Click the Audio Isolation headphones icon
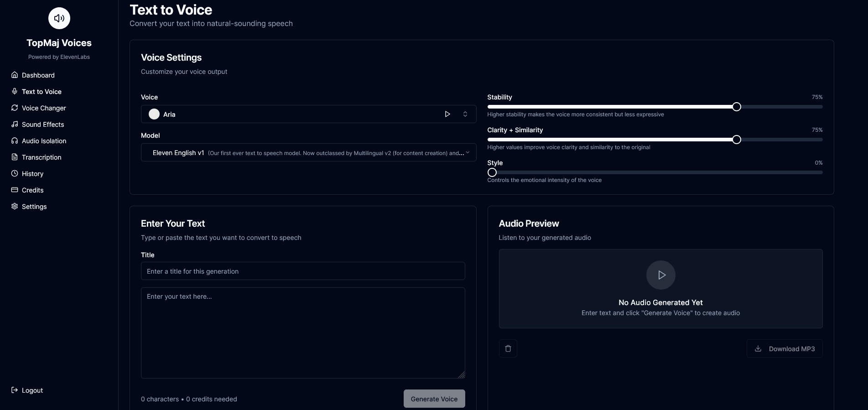This screenshot has width=868, height=410. click(x=15, y=141)
